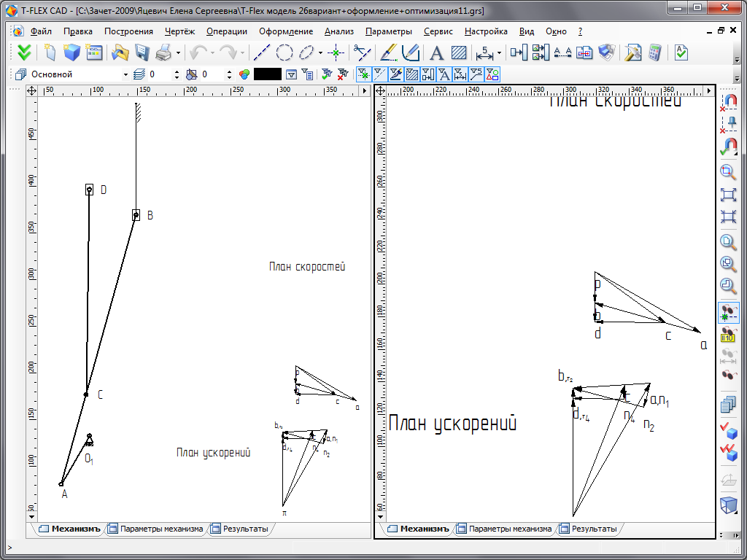Select the construction ellipse tool
The height and width of the screenshot is (560, 747).
pos(307,52)
